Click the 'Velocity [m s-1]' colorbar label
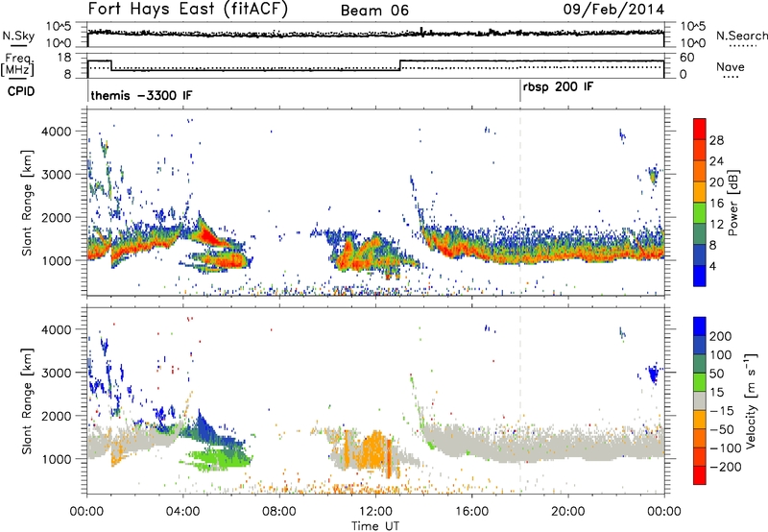Screen dimensions: 768x532 click(750, 400)
